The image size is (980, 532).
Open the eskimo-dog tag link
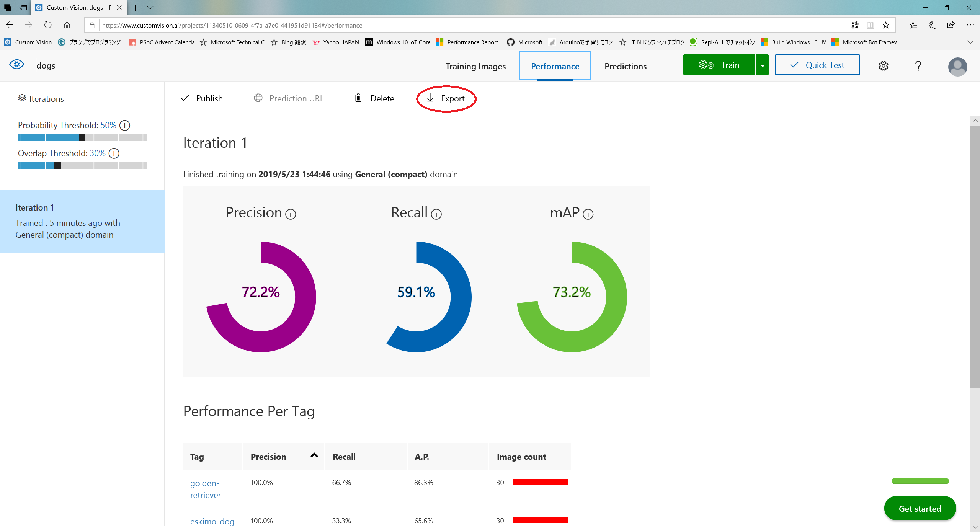(212, 521)
